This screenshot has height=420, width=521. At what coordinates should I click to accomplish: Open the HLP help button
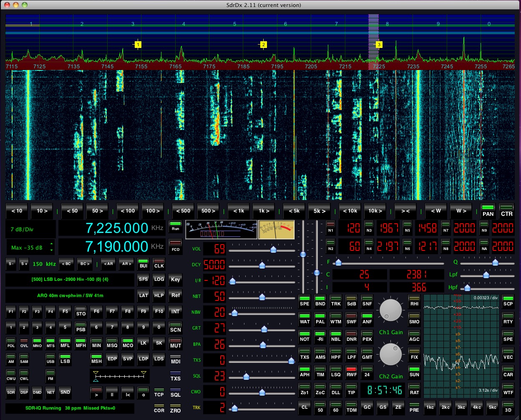(159, 295)
